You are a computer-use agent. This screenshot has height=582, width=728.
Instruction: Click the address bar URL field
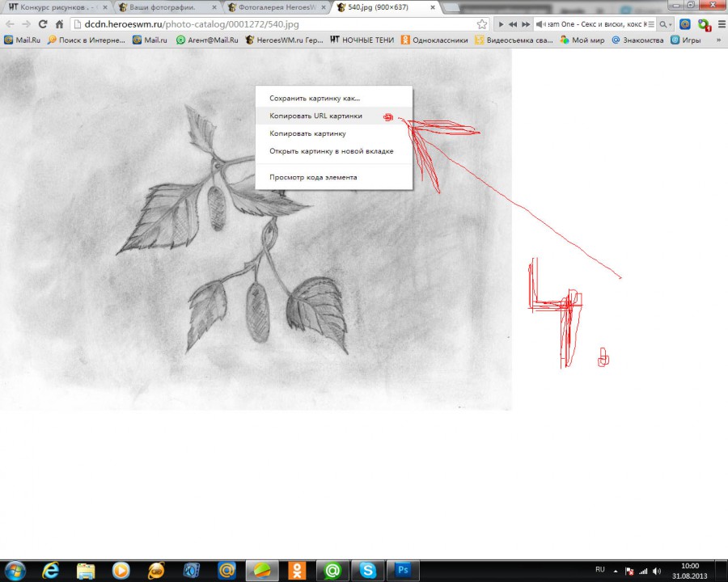(275, 24)
